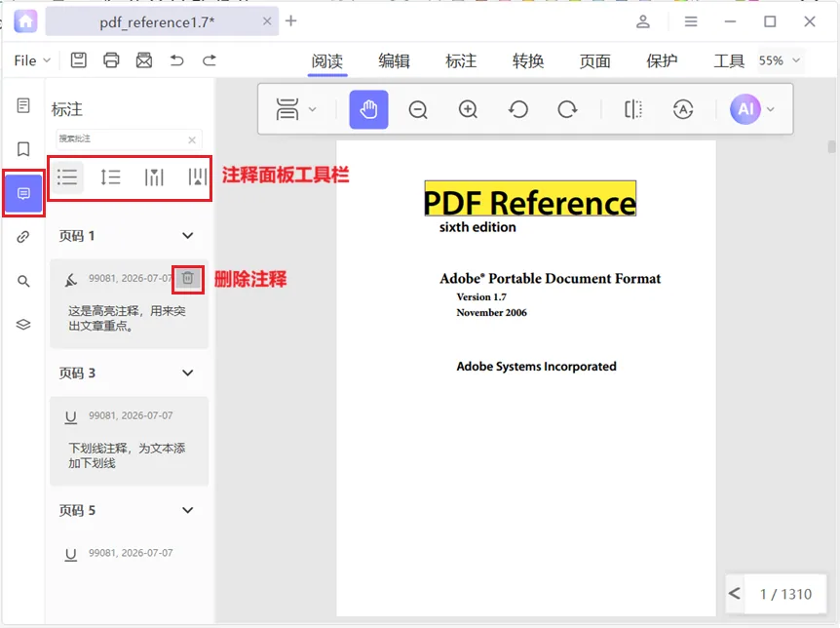The image size is (840, 628).
Task: Toggle the hand pan tool
Action: tap(368, 109)
